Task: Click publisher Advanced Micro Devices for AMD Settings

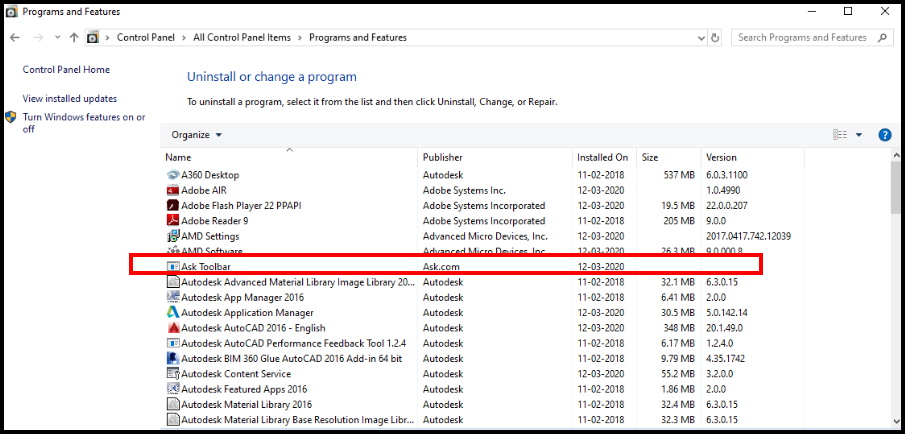Action: pyautogui.click(x=485, y=236)
